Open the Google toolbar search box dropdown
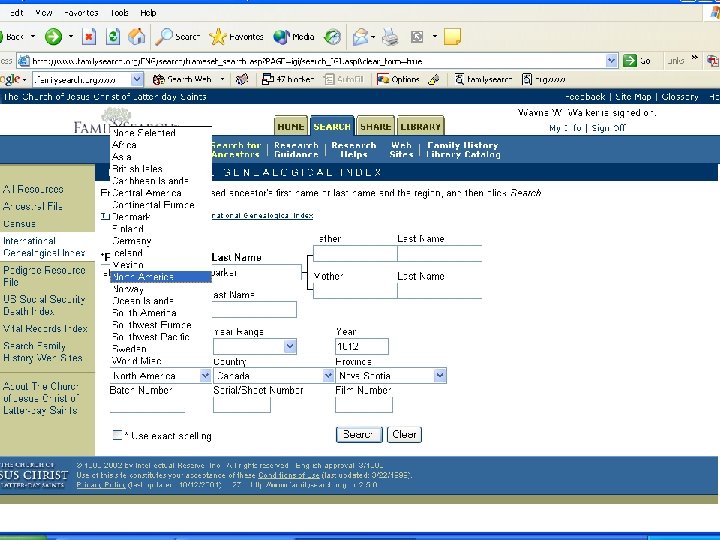Viewport: 720px width, 540px height. [x=137, y=79]
